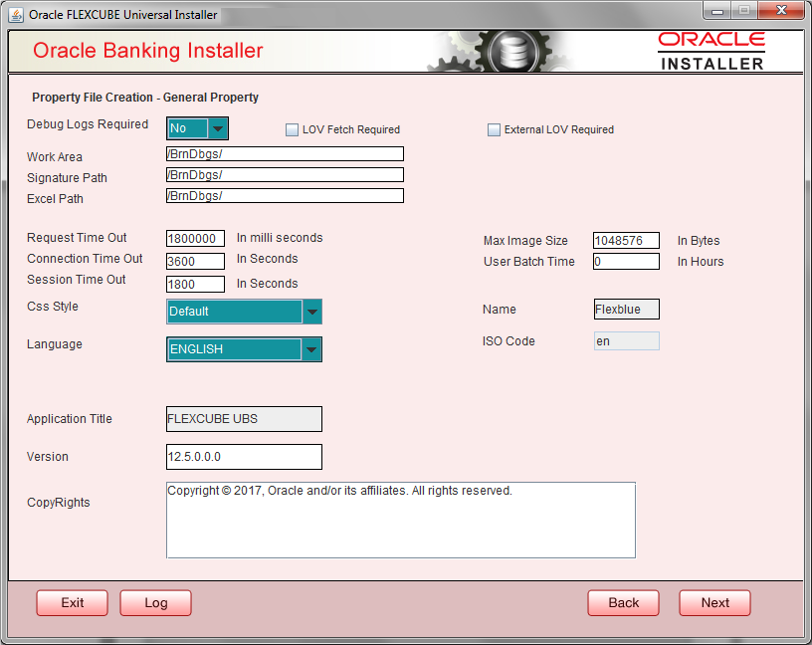Viewport: 812px width, 645px height.
Task: Open the Language dropdown
Action: [x=310, y=349]
